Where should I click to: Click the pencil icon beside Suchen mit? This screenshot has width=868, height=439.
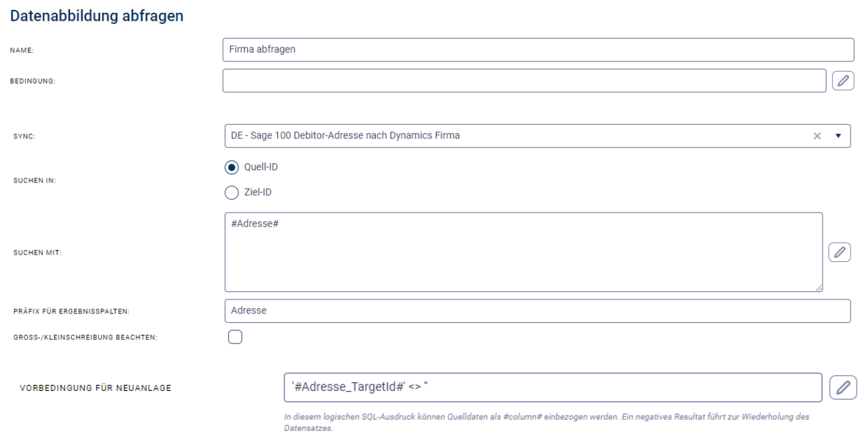[x=839, y=252]
